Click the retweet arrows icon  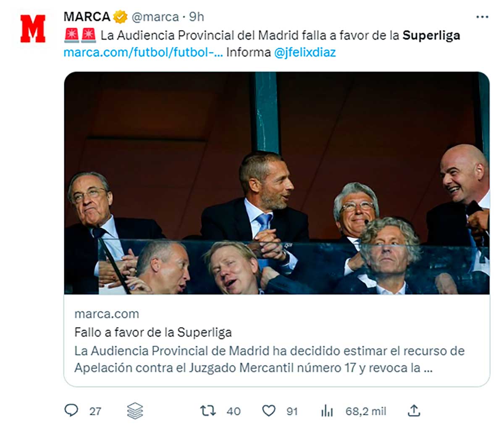point(207,410)
